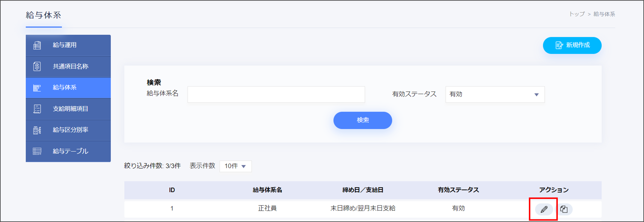Click the 新規作成 document icon
Screen dimensions: 644x222
point(559,45)
